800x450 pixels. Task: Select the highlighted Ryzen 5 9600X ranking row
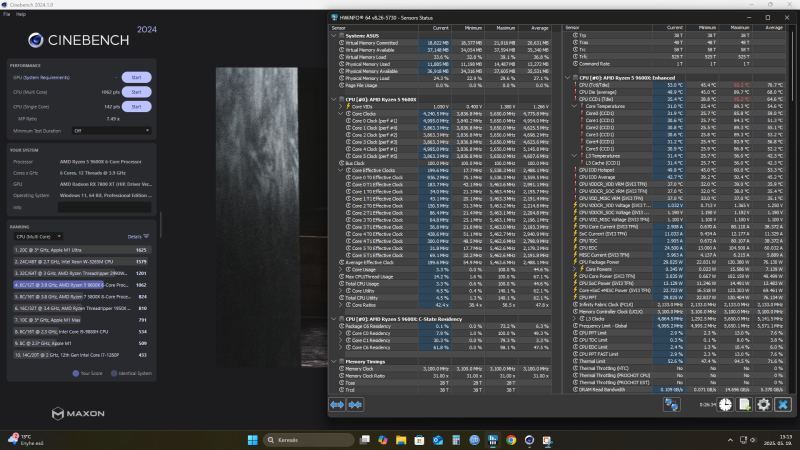pyautogui.click(x=82, y=285)
